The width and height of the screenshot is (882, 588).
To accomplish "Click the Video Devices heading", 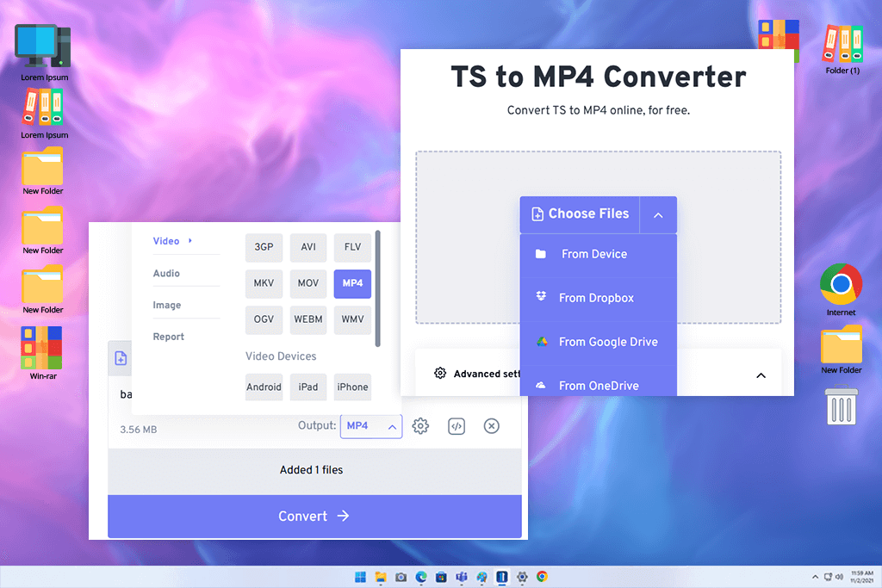I will point(281,356).
